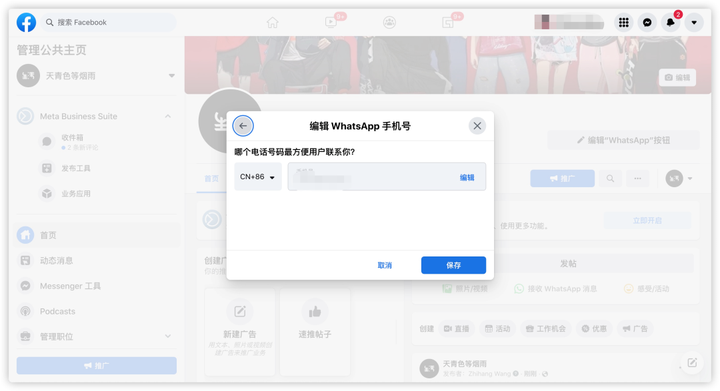Click the page search magnifier icon
This screenshot has width=720, height=391.
coord(610,178)
